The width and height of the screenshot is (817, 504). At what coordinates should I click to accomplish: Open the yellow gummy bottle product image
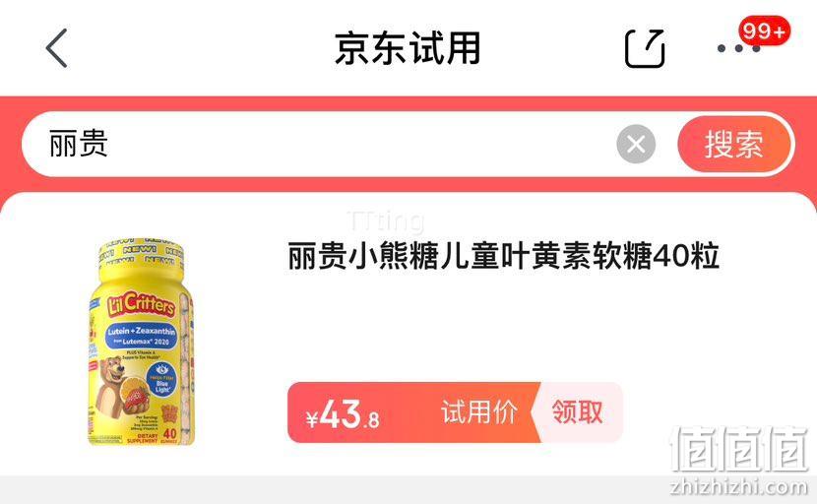point(141,342)
